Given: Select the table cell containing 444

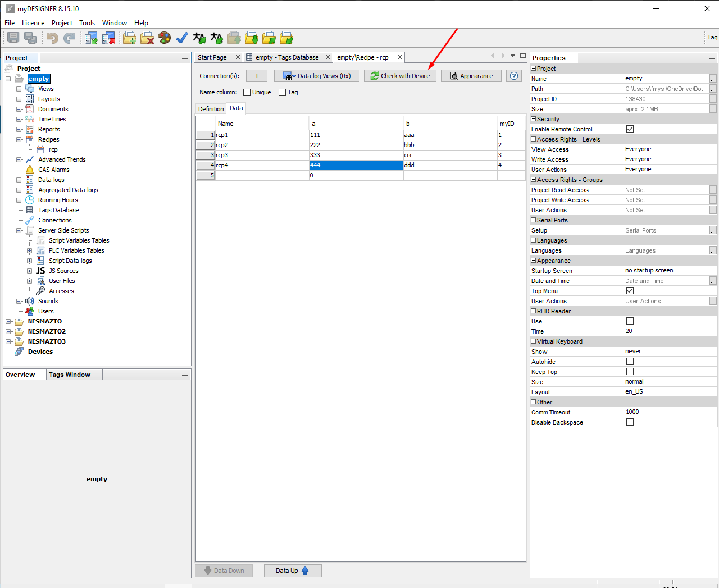Looking at the screenshot, I should click(356, 165).
